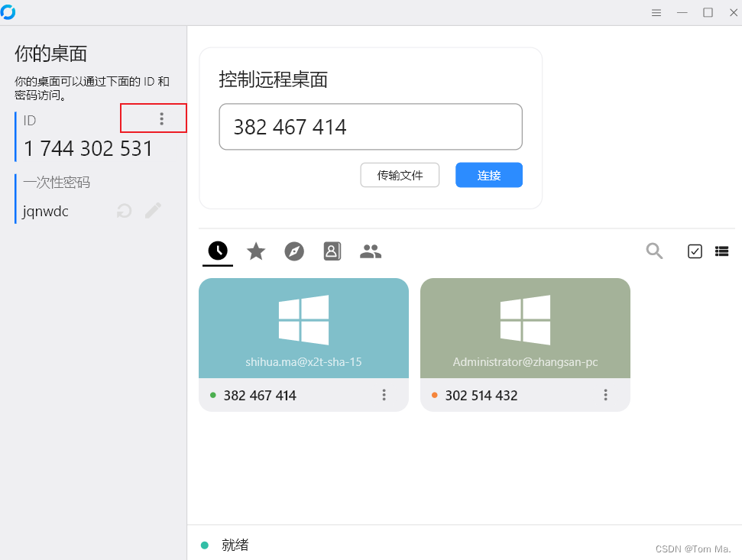Open the settings hamburger menu
This screenshot has width=742, height=560.
[x=656, y=12]
